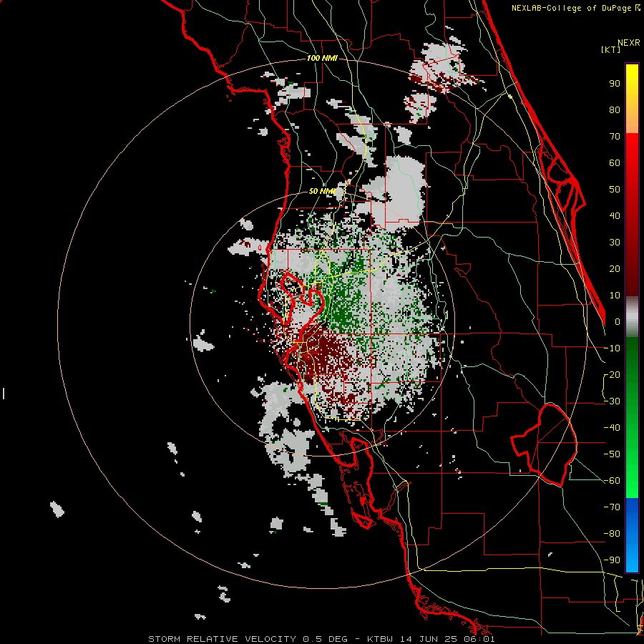The width and height of the screenshot is (644, 644).
Task: Click the -90 value on the velocity scale
Action: [x=612, y=560]
